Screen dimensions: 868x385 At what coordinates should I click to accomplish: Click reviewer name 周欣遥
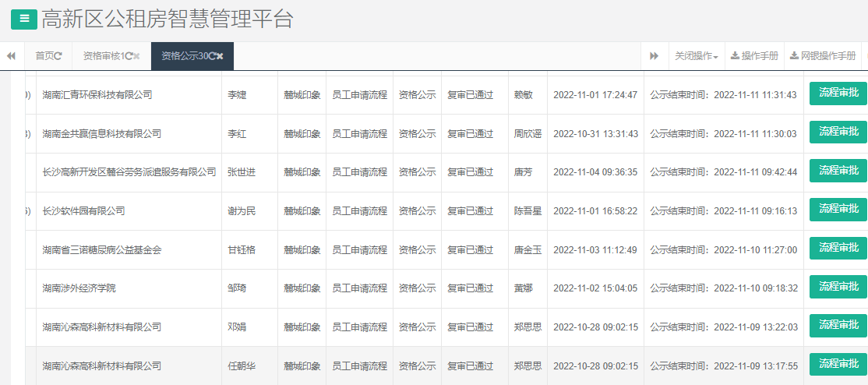coord(528,133)
